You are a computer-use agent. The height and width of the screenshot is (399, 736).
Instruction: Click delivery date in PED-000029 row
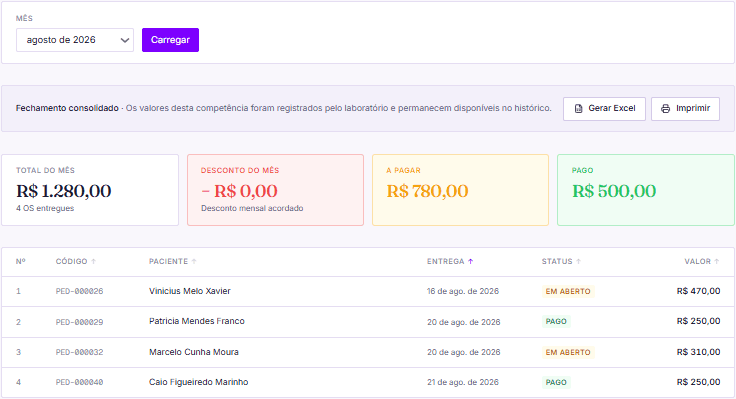click(464, 322)
